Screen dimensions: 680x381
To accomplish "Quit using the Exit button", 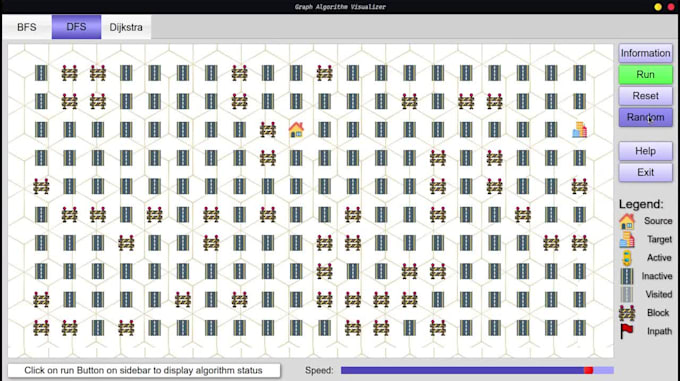I will 645,172.
